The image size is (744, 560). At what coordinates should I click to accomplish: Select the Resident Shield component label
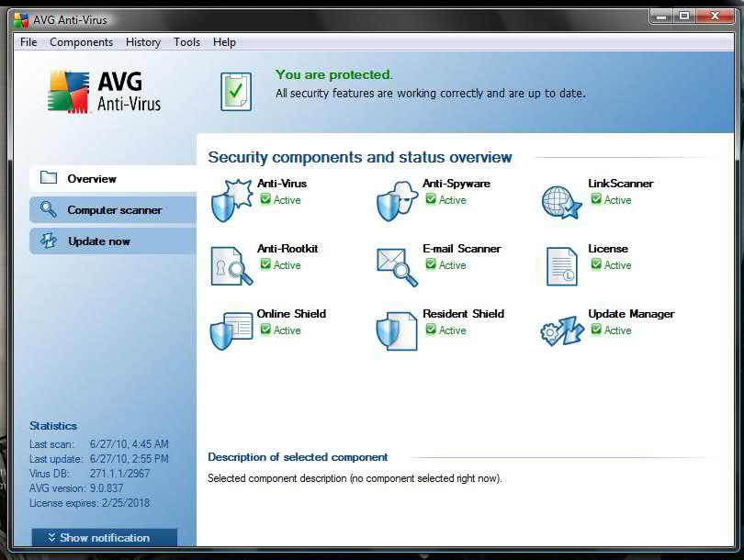(463, 313)
